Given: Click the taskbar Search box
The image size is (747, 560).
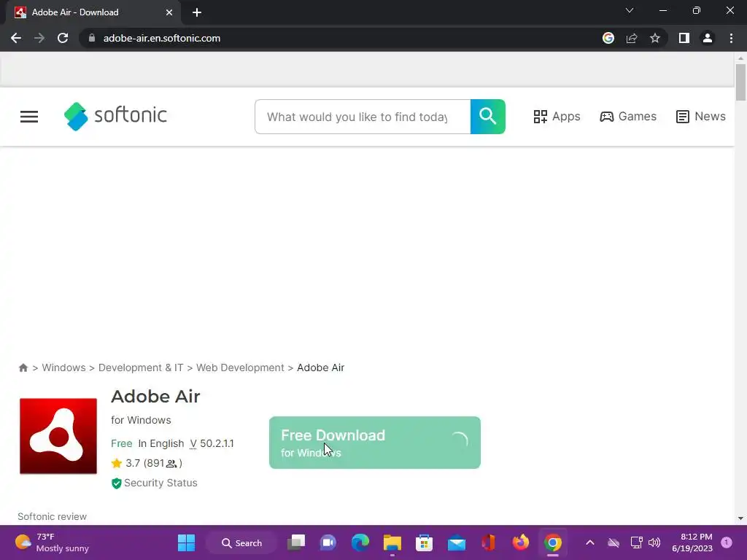Looking at the screenshot, I should pos(242,542).
